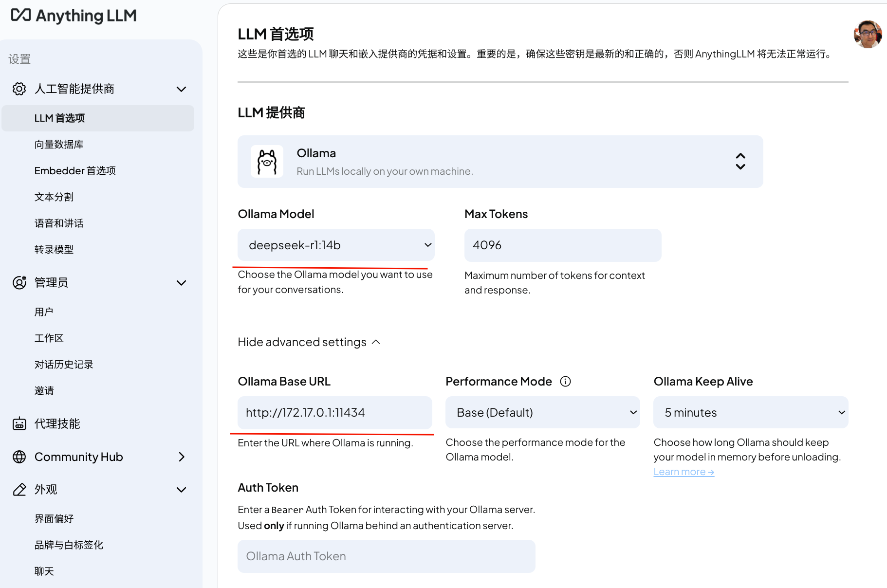
Task: Open 邀请 page
Action: [x=44, y=391]
